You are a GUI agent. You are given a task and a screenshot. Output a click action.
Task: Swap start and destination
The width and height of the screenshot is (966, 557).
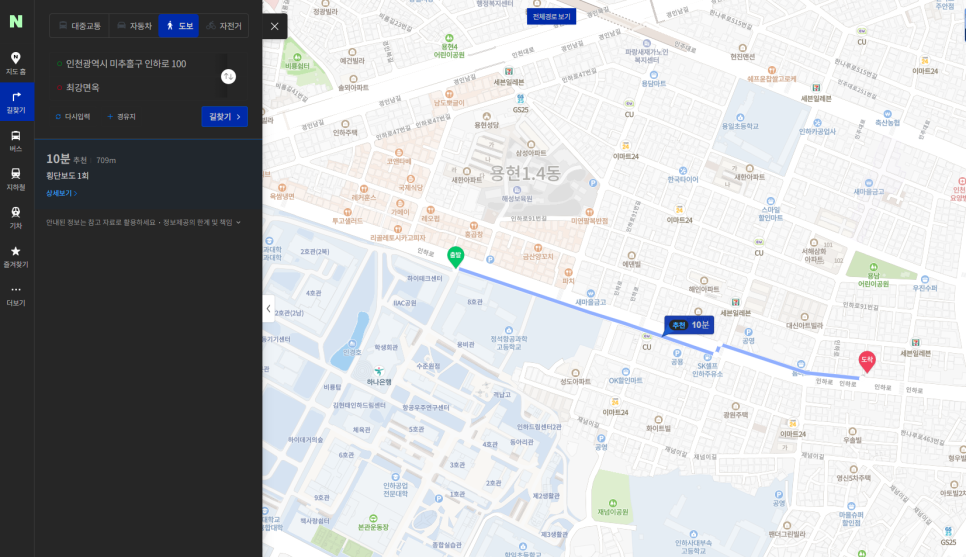pos(229,76)
